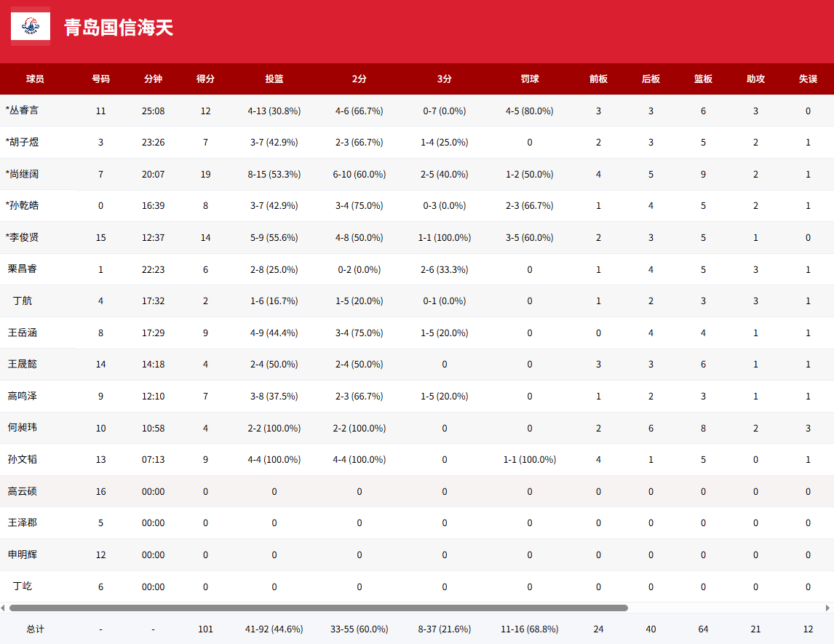The height and width of the screenshot is (644, 834).
Task: Click the 总计 totals row label
Action: (x=35, y=629)
